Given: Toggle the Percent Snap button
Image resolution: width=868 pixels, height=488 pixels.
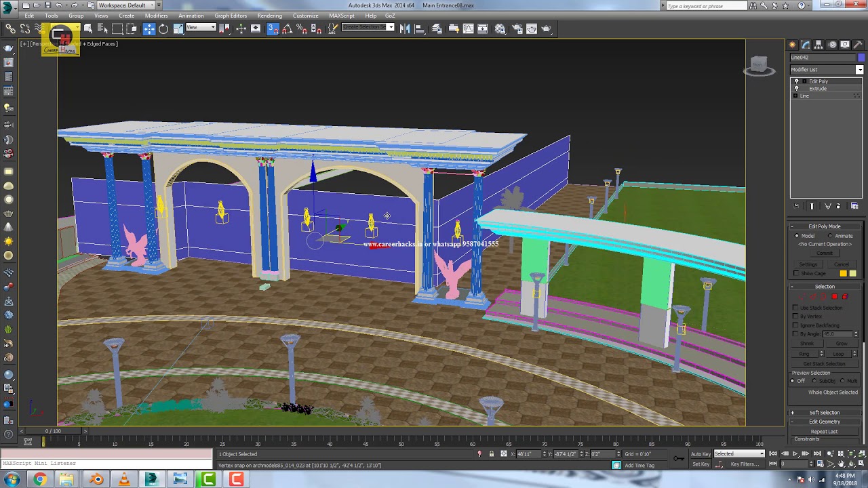Looking at the screenshot, I should pyautogui.click(x=302, y=28).
